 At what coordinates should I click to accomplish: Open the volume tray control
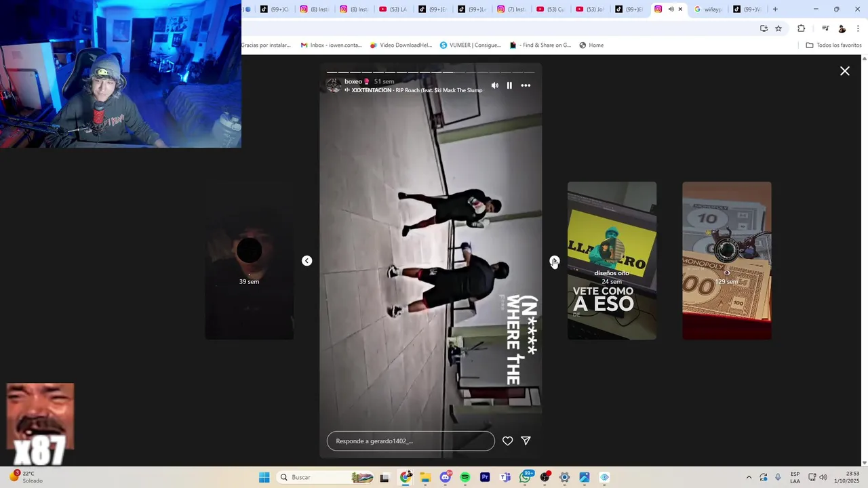[823, 477]
